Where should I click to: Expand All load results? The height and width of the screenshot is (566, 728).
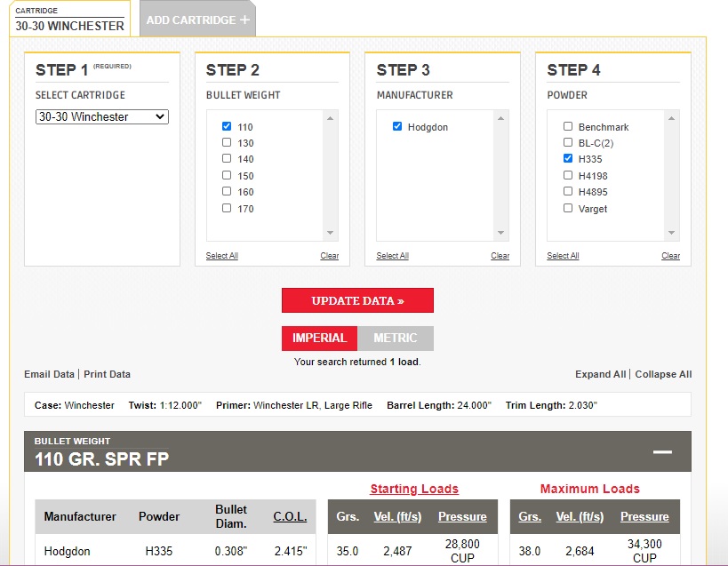point(601,374)
